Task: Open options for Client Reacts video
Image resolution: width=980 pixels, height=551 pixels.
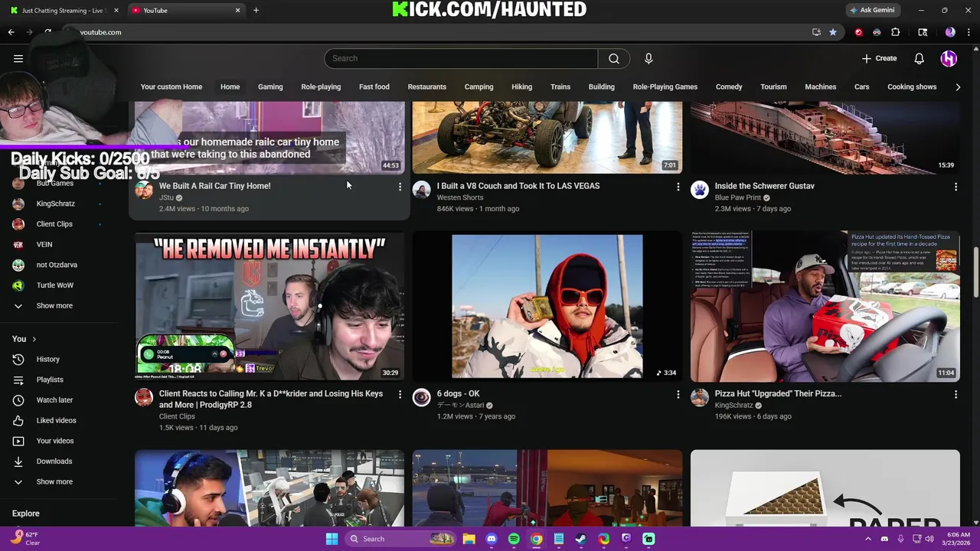Action: [x=400, y=394]
